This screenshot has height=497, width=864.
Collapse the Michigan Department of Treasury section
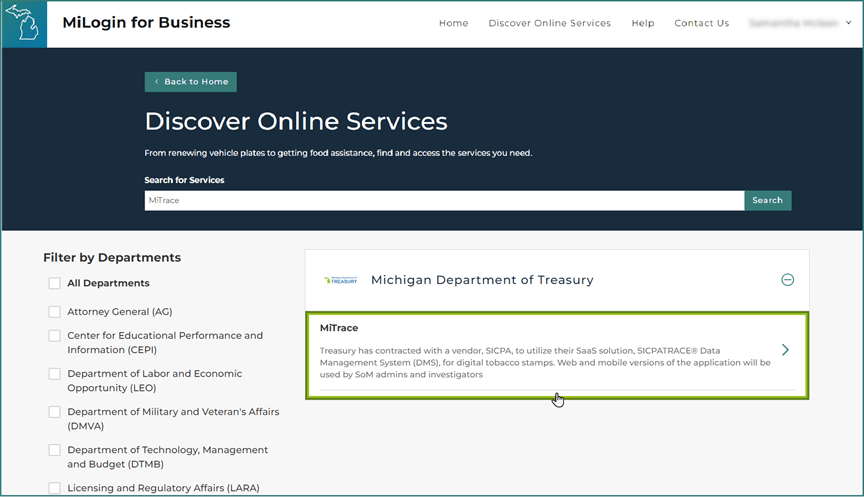point(787,280)
